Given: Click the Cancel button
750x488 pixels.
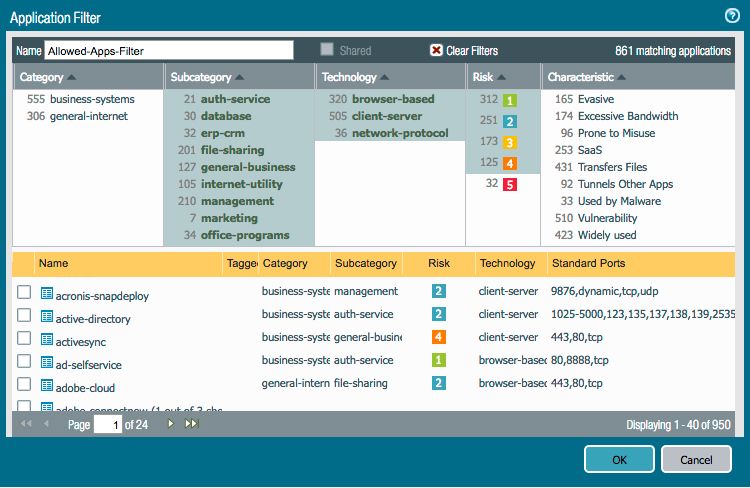Looking at the screenshot, I should (696, 459).
